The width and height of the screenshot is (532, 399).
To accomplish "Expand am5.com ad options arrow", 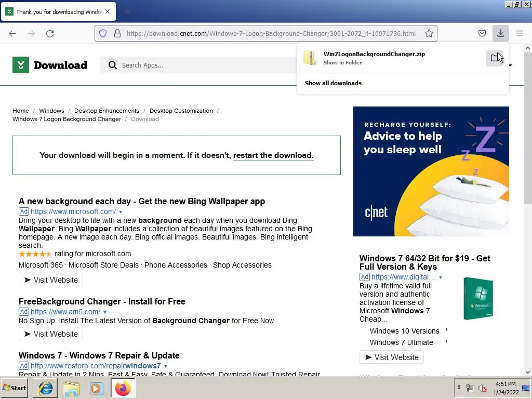I will point(105,312).
